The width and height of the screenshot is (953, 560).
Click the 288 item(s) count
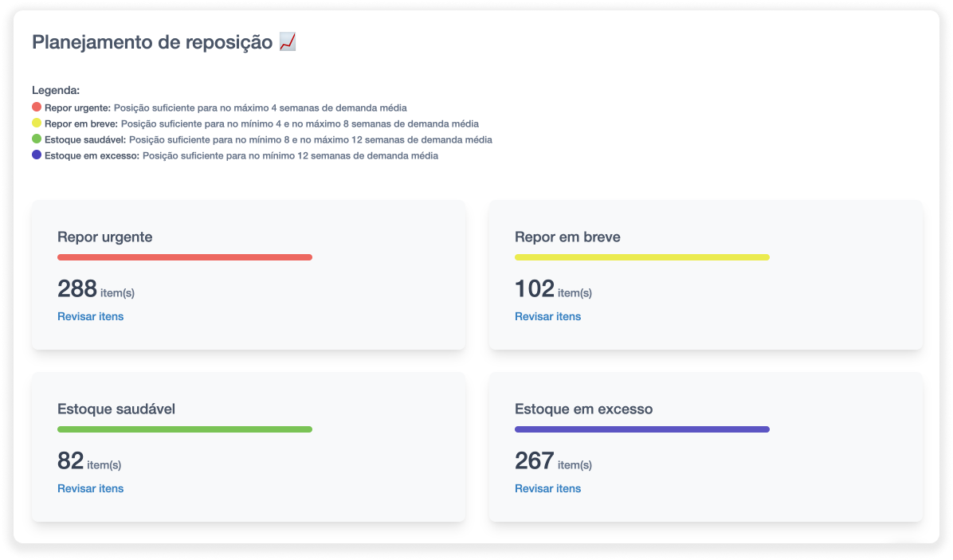tap(96, 288)
